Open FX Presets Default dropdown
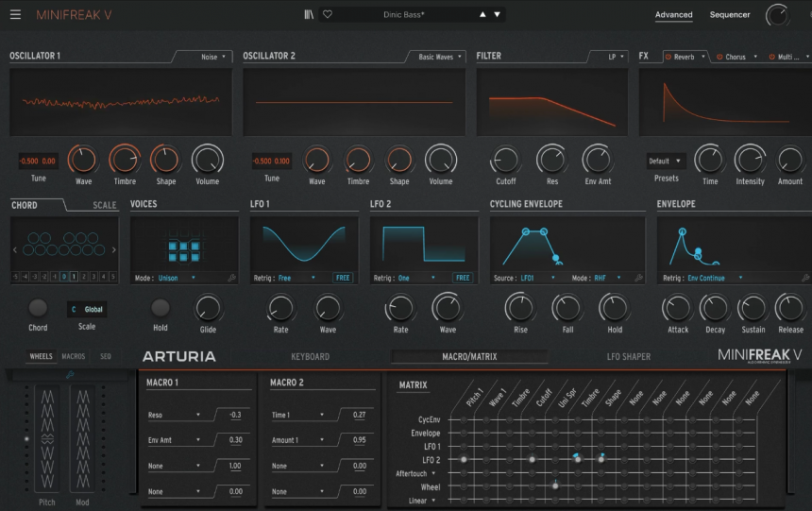 [x=665, y=162]
